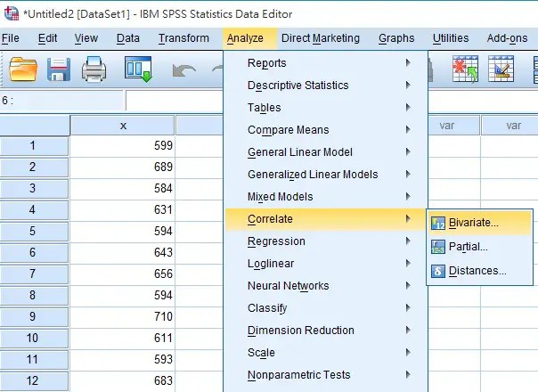Open the Data menu
The height and width of the screenshot is (392, 538).
(128, 38)
